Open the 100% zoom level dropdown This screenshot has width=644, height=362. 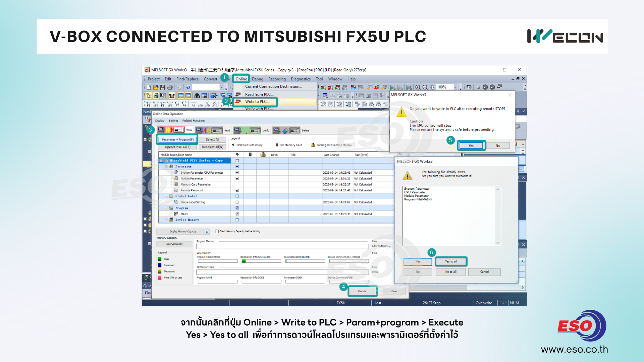[x=456, y=87]
